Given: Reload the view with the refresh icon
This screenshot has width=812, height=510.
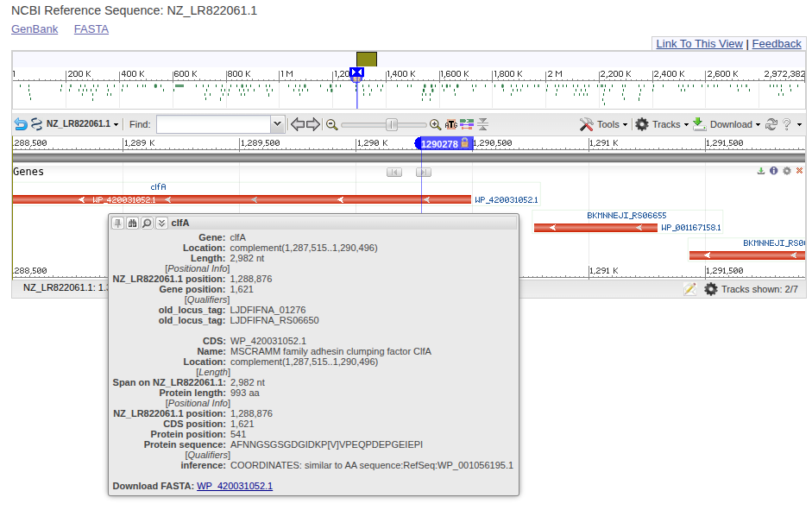Looking at the screenshot, I should click(771, 124).
